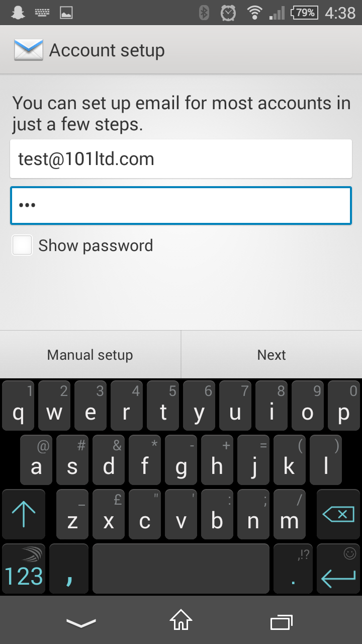Hide keyboard with the down chevron
Viewport: 362px width, 644px height.
click(x=81, y=623)
